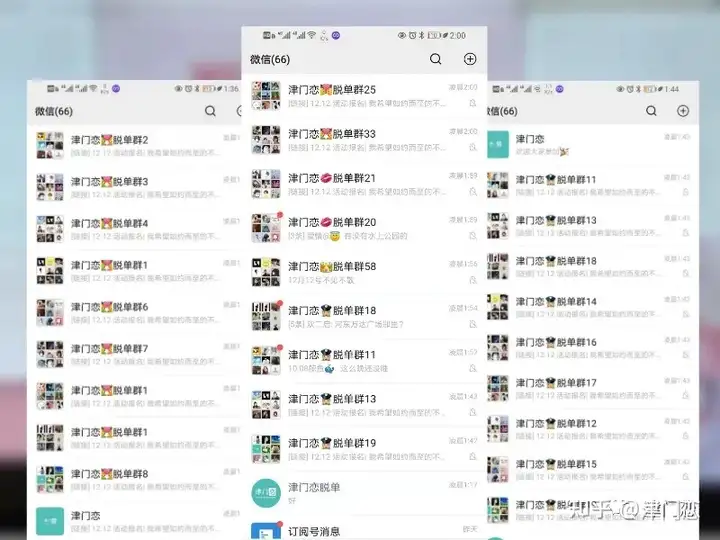Open the 津门恋脱单 chat title
Image resolution: width=720 pixels, height=540 pixels.
click(314, 487)
